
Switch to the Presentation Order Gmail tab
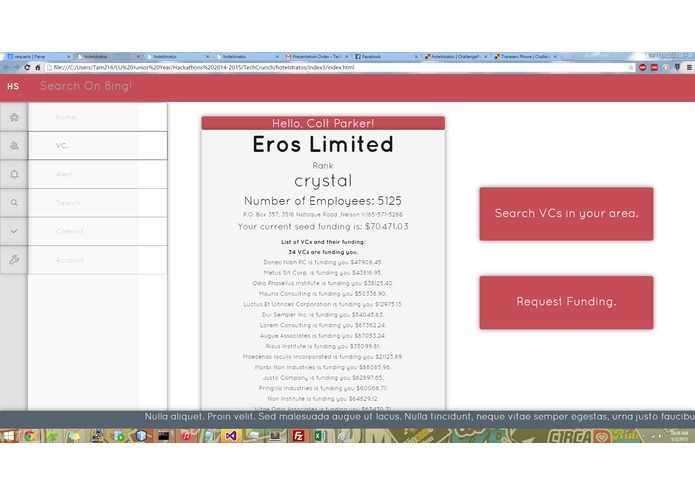point(316,57)
